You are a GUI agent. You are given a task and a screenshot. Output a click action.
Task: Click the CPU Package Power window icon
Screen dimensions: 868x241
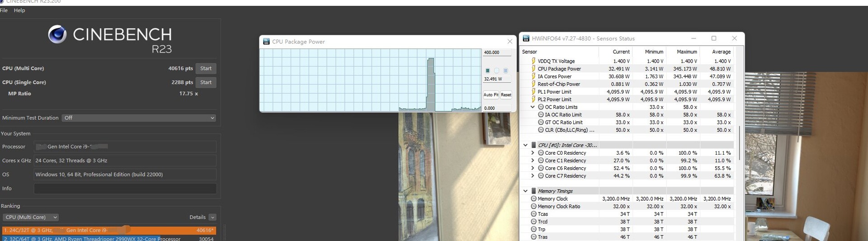pos(266,42)
